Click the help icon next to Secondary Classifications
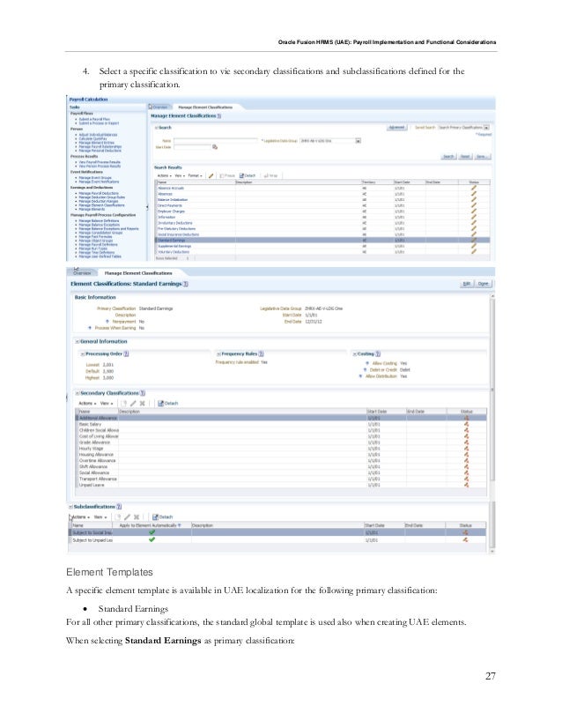Image resolution: width=562 pixels, height=728 pixels. click(143, 393)
